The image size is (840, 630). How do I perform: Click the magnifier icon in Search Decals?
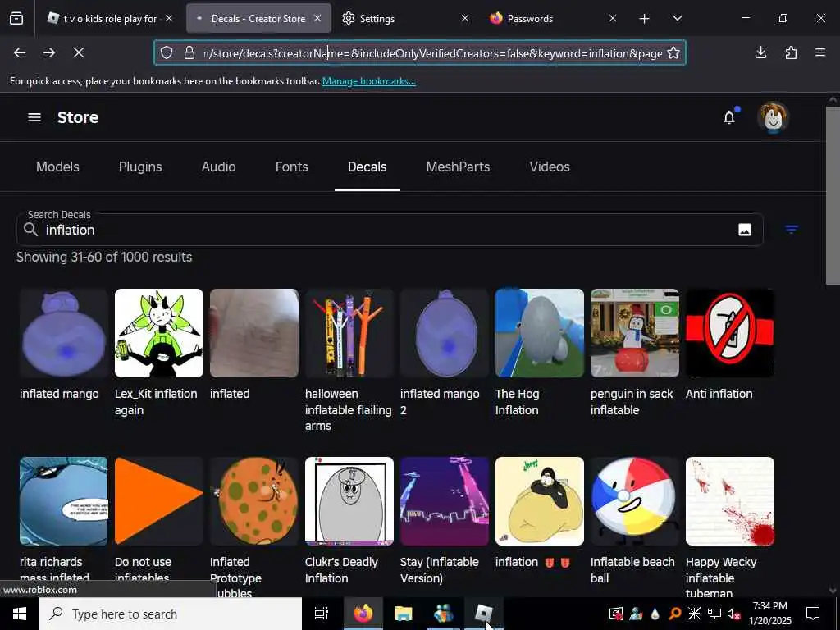click(30, 230)
